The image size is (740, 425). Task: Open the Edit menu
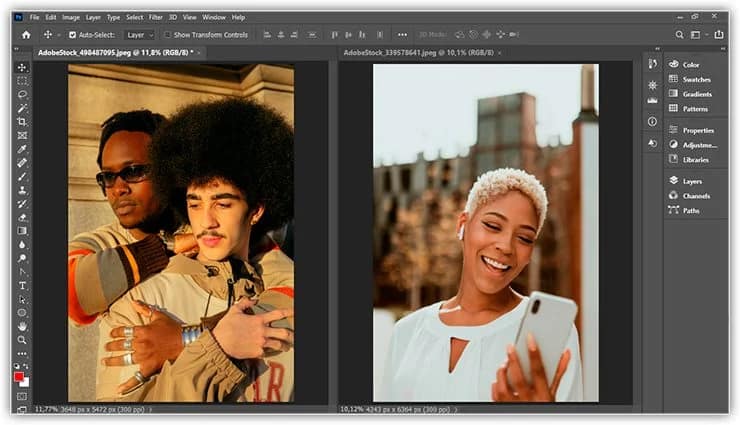tap(50, 17)
